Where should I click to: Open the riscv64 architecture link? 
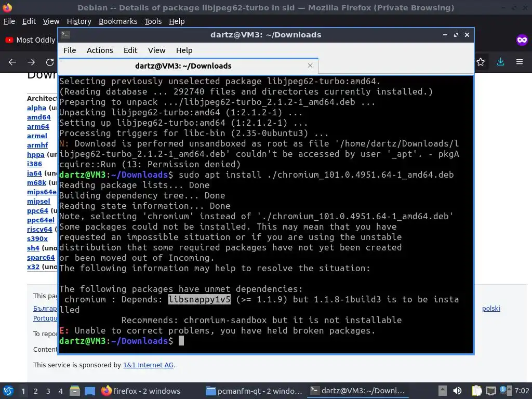[39, 229]
